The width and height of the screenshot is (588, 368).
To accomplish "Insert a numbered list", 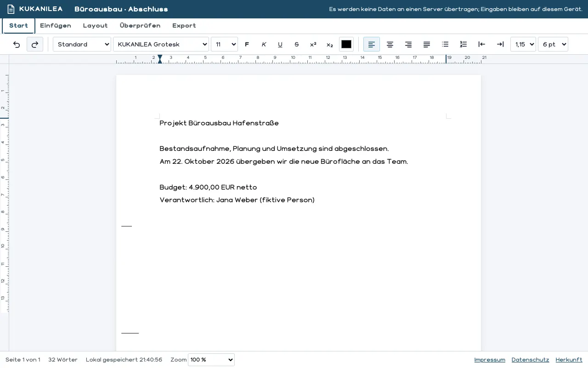I will pyautogui.click(x=464, y=44).
